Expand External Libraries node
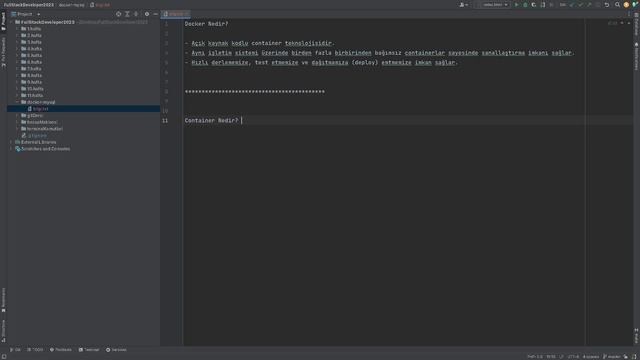This screenshot has height=360, width=640. coord(11,142)
